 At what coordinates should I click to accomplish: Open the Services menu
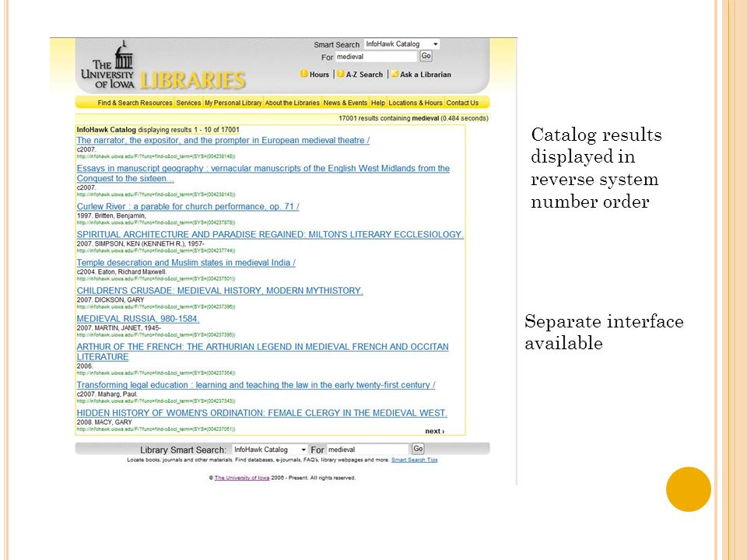pos(188,103)
